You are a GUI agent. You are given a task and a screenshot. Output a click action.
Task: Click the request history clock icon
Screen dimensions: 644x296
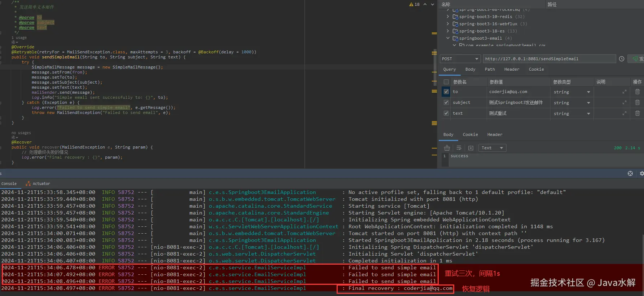(x=622, y=59)
